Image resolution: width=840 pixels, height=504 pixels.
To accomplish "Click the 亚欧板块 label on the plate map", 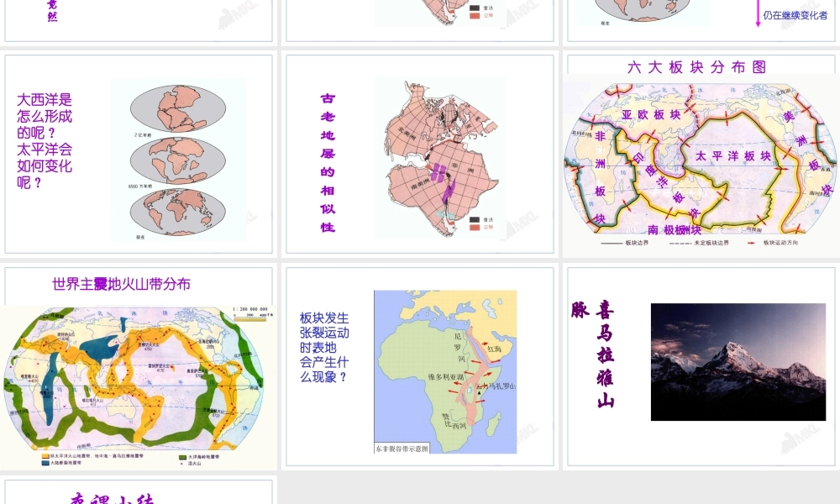I will coord(651,114).
